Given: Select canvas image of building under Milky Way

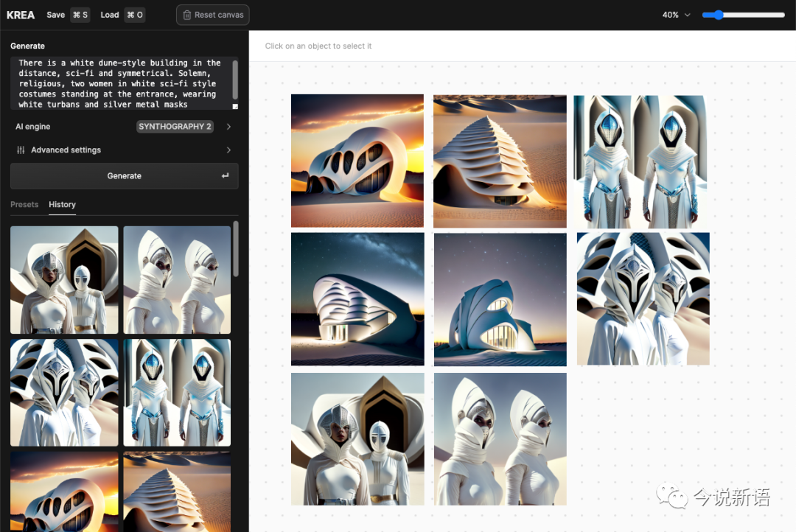Looking at the screenshot, I should [x=357, y=299].
